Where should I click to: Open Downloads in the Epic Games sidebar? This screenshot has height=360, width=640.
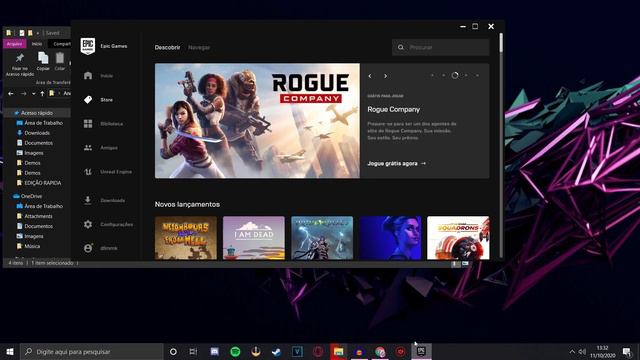tap(104, 200)
